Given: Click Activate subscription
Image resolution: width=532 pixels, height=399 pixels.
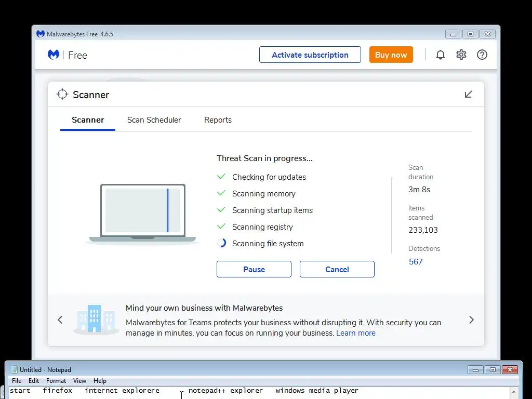Looking at the screenshot, I should (310, 55).
